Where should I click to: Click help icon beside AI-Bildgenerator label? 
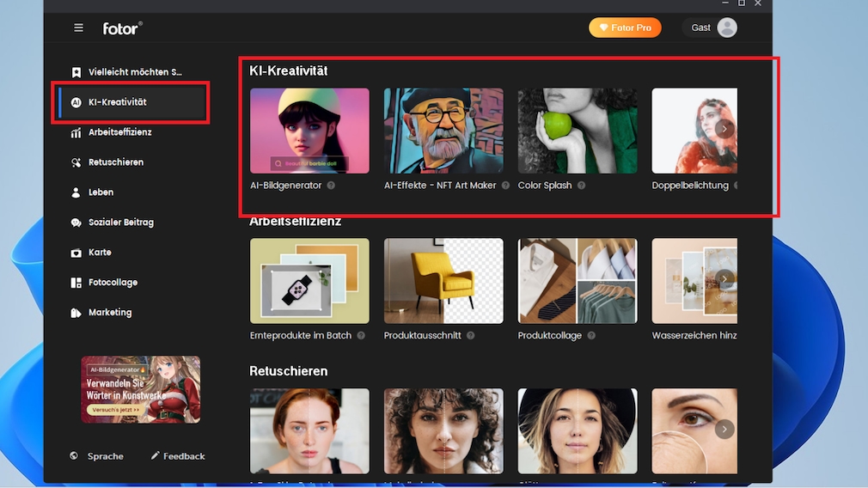[331, 186]
